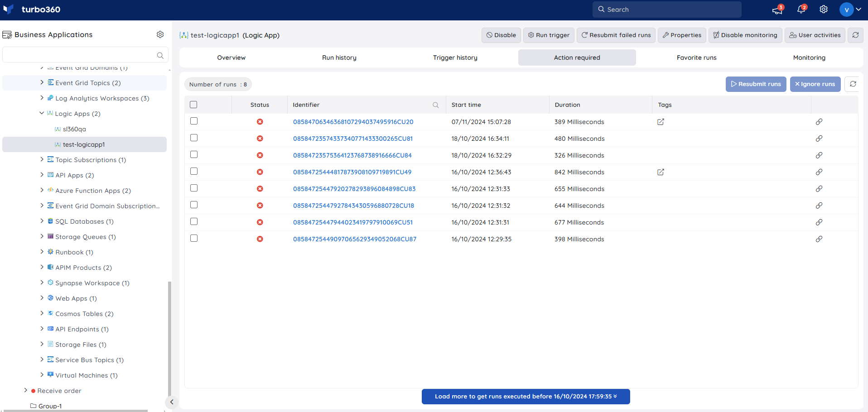Copy link icon for run ending CU81
This screenshot has height=412, width=868.
(x=819, y=139)
